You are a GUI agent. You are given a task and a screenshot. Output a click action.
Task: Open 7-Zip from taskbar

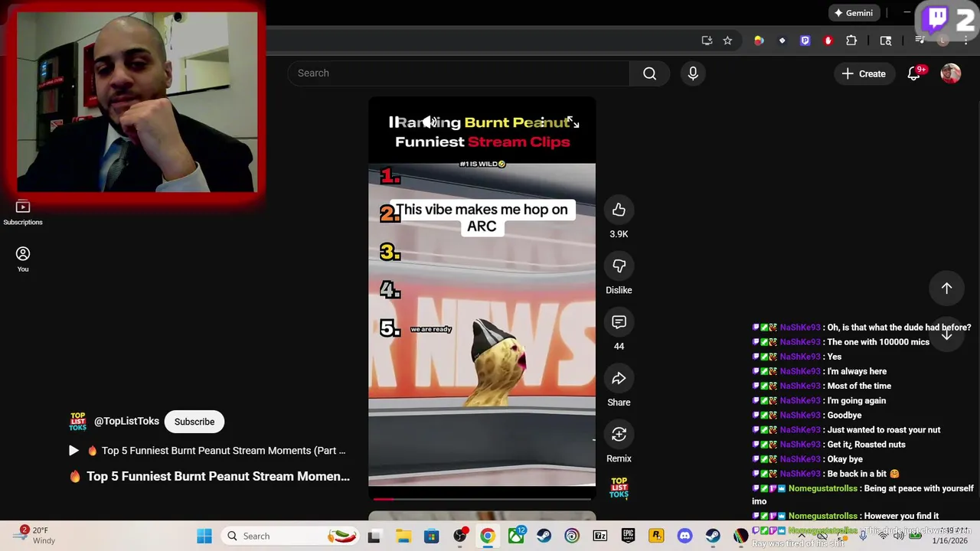coord(600,536)
